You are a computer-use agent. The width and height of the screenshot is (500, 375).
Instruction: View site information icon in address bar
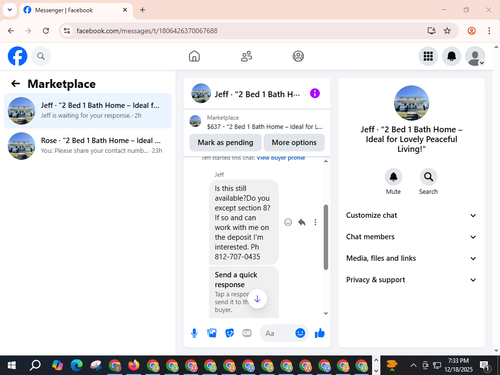[x=67, y=31]
